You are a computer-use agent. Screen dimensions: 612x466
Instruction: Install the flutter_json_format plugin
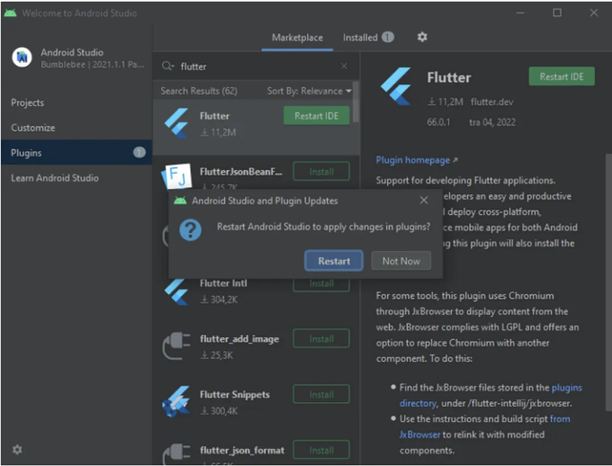coord(321,450)
